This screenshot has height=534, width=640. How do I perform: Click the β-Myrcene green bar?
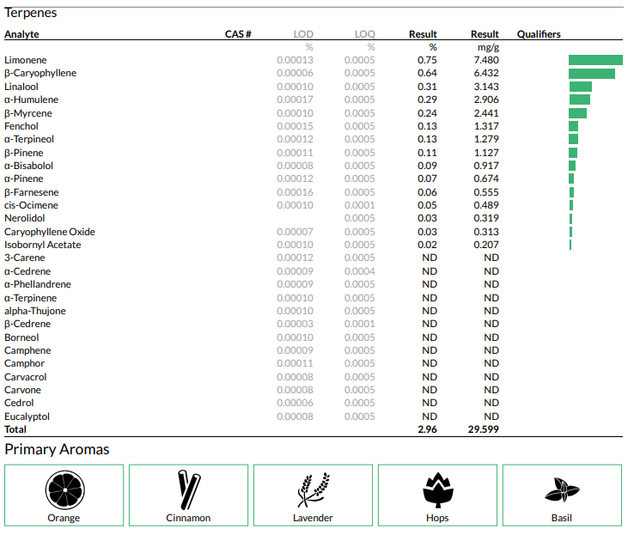coord(578,113)
